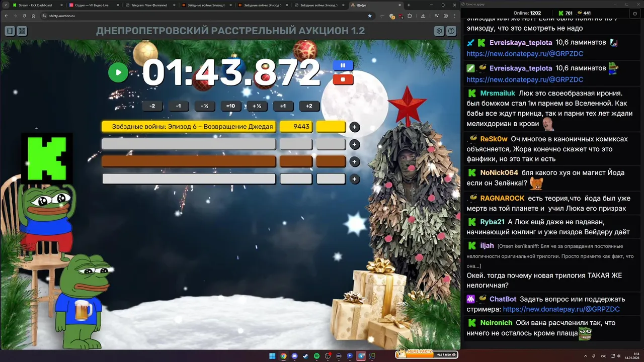644x362 pixels.
Task: Subtract half a minute with -½ button
Action: [x=205, y=106]
